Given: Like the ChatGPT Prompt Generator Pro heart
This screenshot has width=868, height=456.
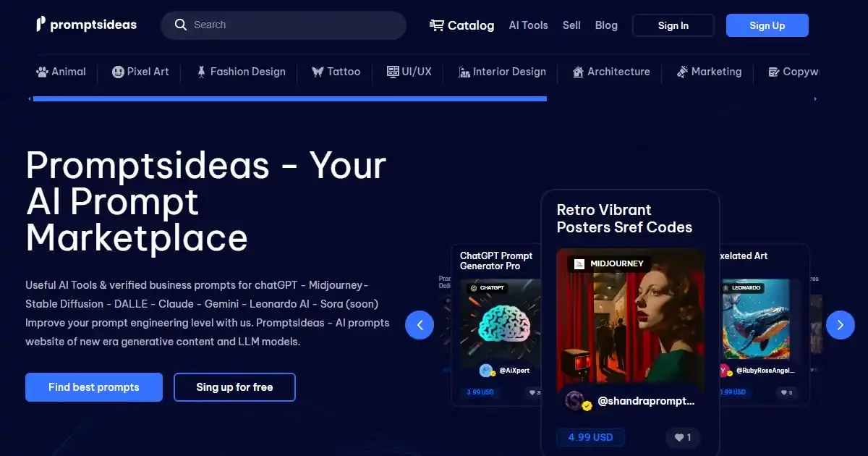Looking at the screenshot, I should pos(531,392).
